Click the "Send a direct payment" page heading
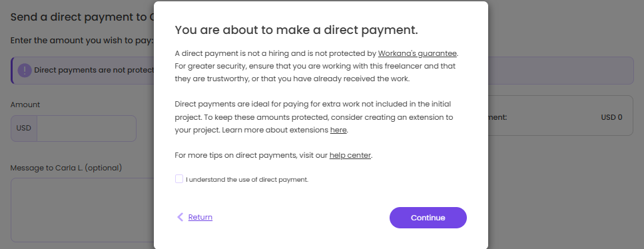644x249 pixels. pos(82,17)
